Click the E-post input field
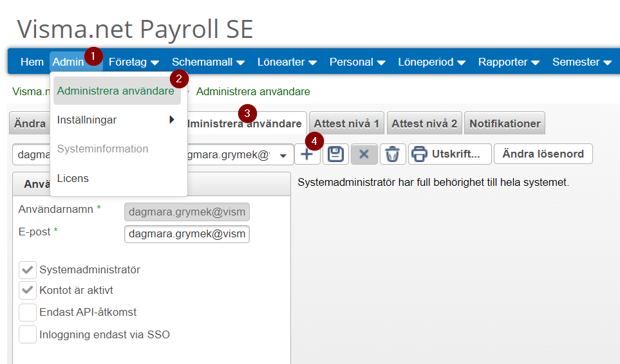This screenshot has height=364, width=620. pos(187,234)
